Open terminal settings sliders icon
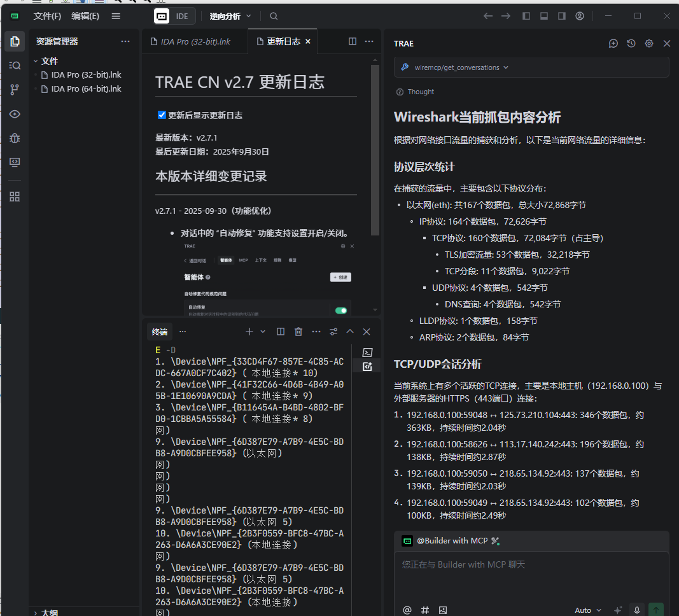The height and width of the screenshot is (616, 679). point(333,332)
